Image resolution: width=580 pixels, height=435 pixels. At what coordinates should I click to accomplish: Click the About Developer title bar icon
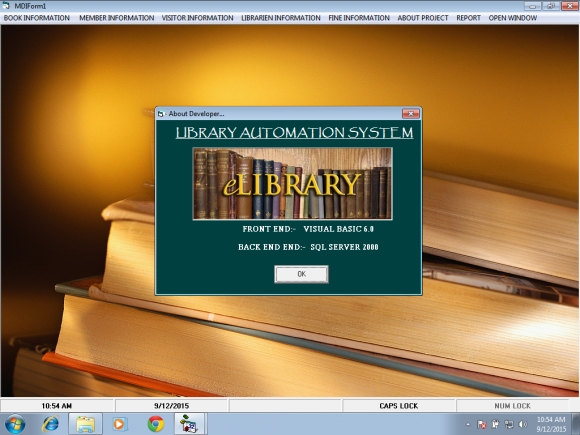coord(161,114)
